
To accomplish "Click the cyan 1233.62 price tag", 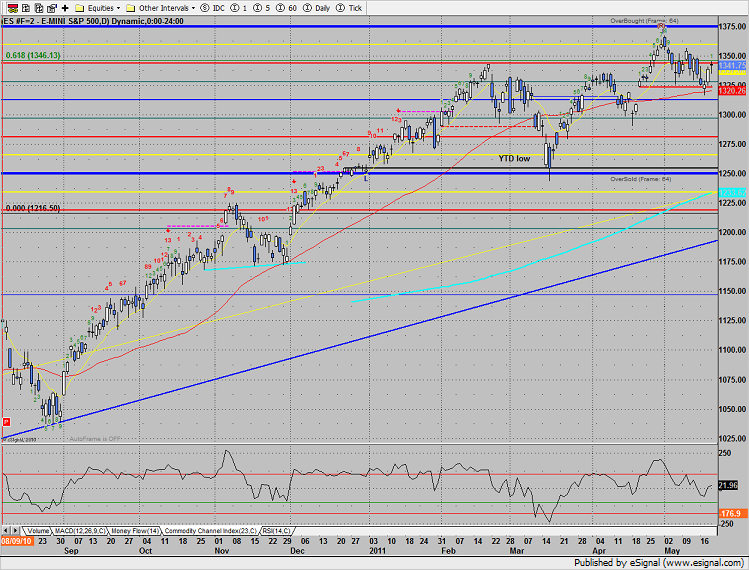I will click(x=732, y=193).
